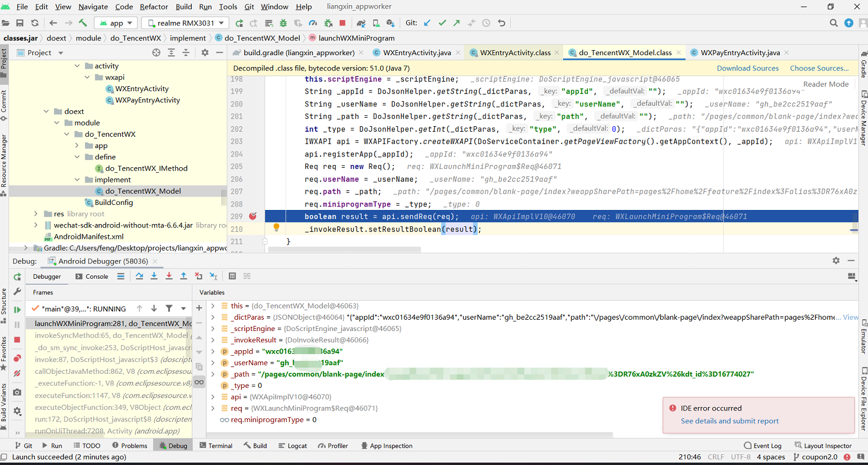Open the Logcat tool window tab
The height and width of the screenshot is (465, 868).
[x=293, y=445]
